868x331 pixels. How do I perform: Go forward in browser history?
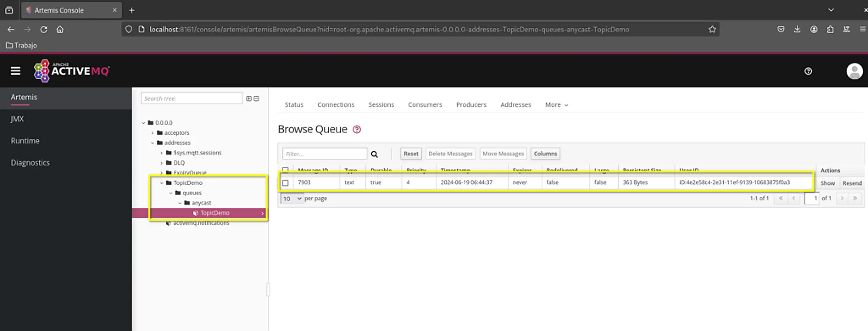tap(28, 29)
